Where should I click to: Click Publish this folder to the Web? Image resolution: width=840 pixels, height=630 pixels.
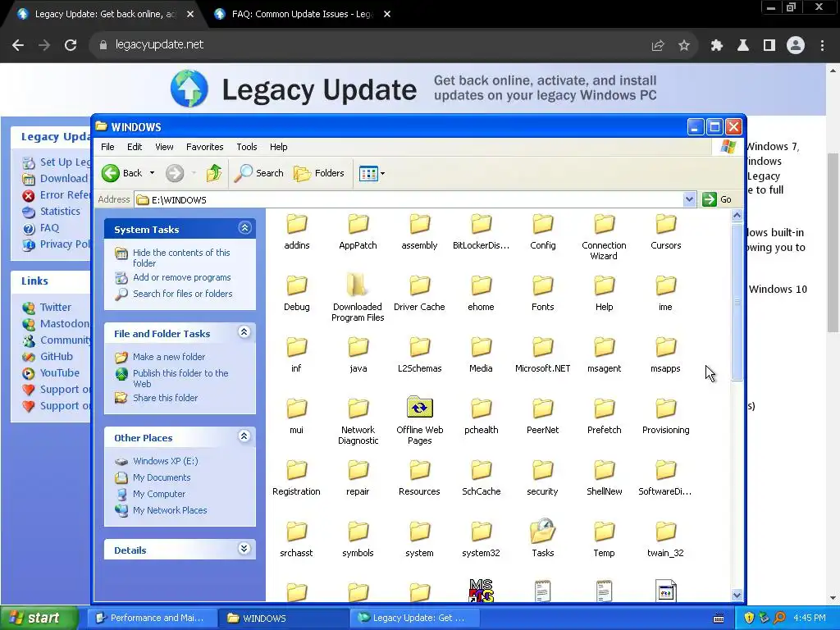click(180, 378)
